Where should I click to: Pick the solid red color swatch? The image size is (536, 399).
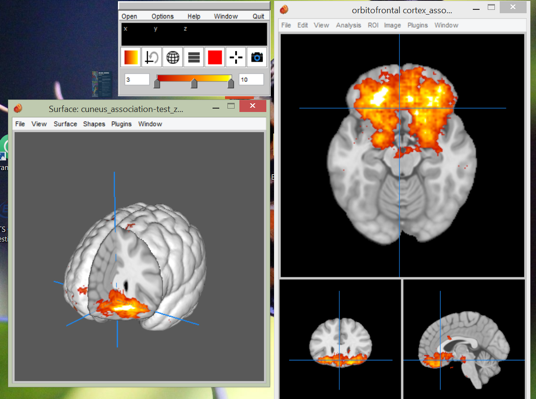pyautogui.click(x=215, y=57)
